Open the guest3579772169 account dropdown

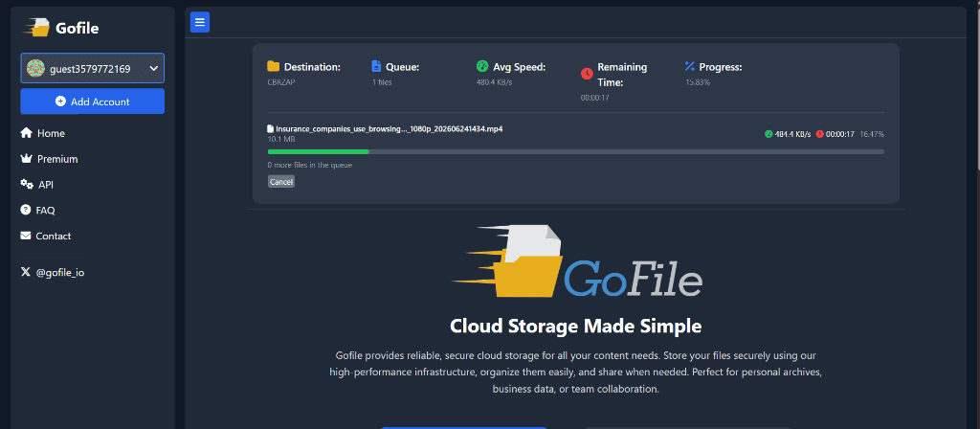[x=93, y=68]
